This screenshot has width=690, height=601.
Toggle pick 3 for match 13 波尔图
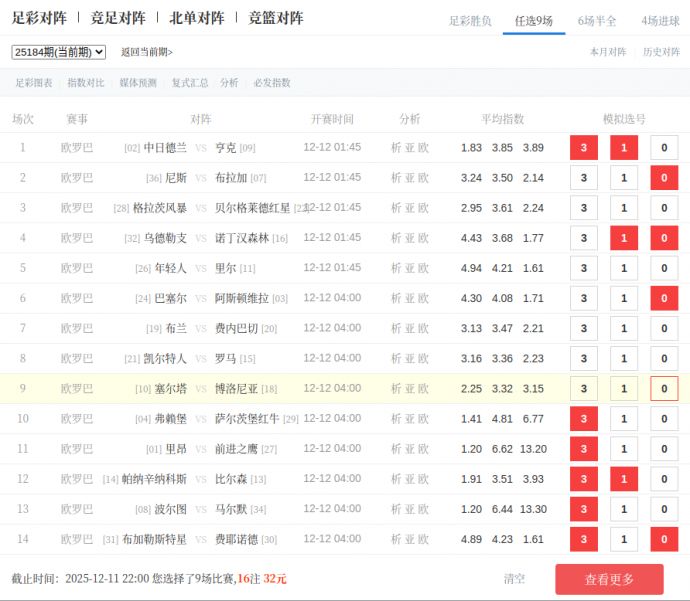pos(583,509)
